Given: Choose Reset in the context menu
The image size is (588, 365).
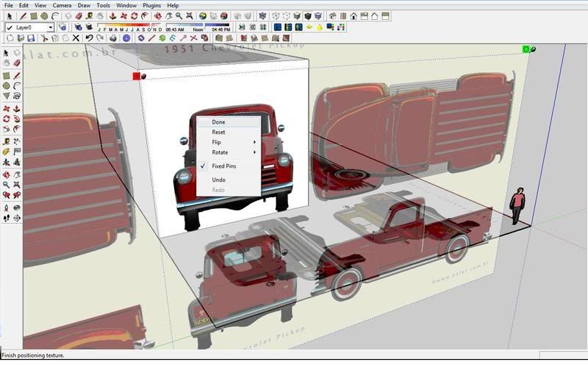Looking at the screenshot, I should [x=218, y=132].
